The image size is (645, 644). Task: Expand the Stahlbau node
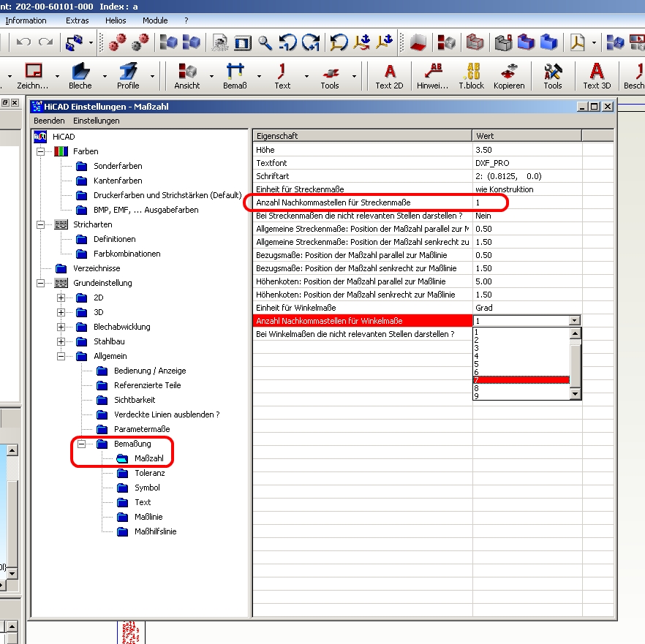(61, 341)
